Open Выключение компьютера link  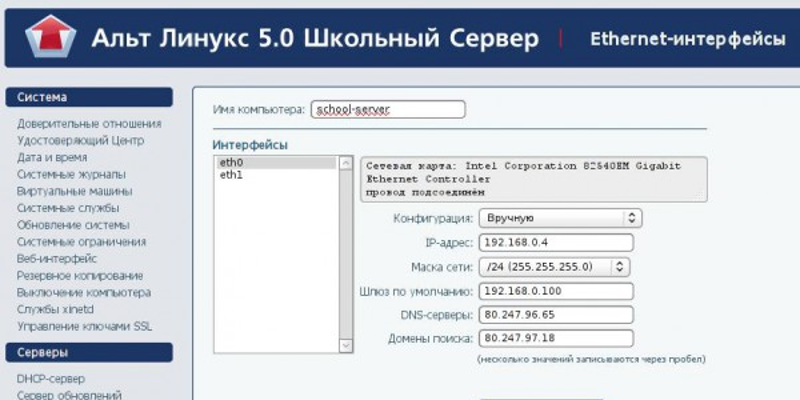[84, 293]
